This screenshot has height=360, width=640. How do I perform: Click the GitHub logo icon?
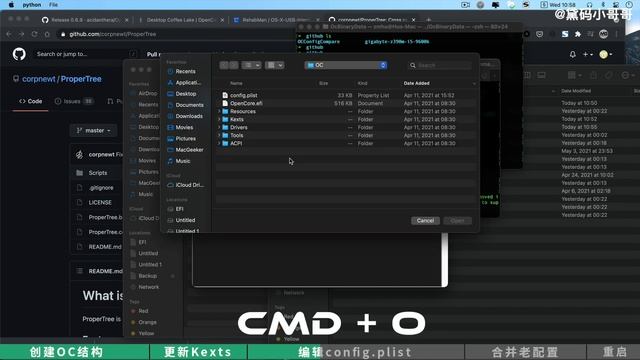pos(19,54)
